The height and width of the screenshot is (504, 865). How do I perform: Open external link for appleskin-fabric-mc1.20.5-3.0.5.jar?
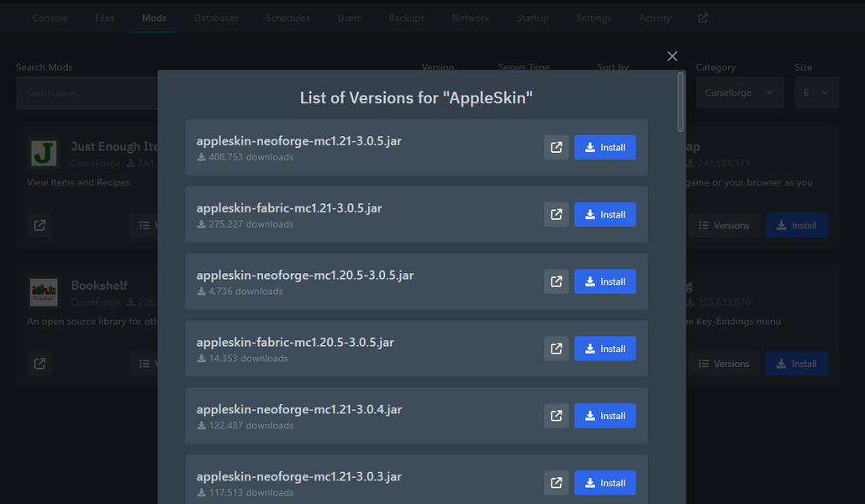(x=556, y=349)
